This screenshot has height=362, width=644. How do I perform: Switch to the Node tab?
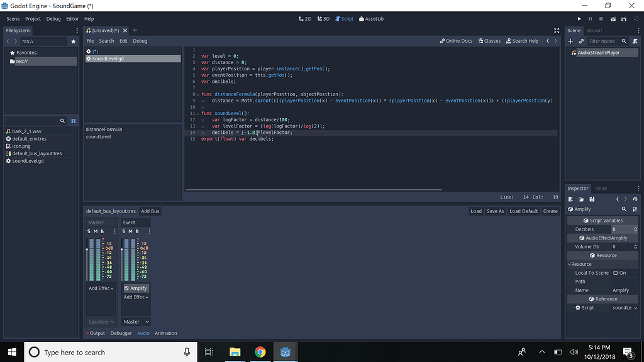click(601, 189)
